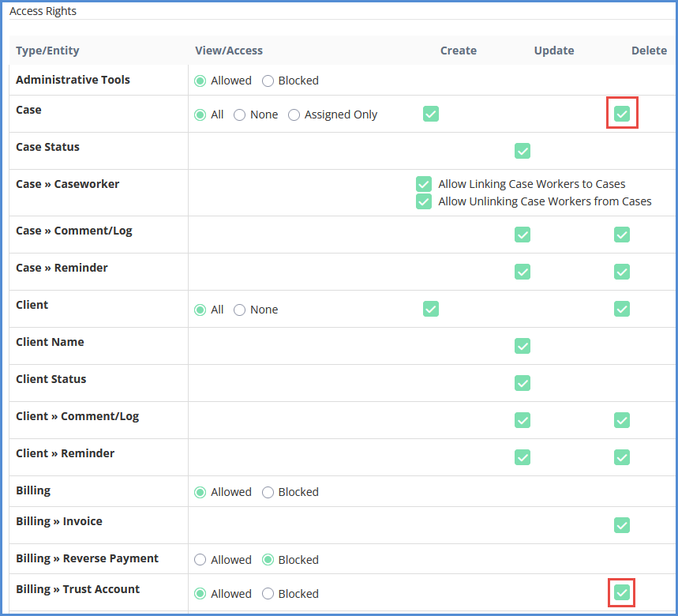Image resolution: width=678 pixels, height=616 pixels.
Task: Uncheck Client Status Update checkbox
Action: tap(523, 383)
